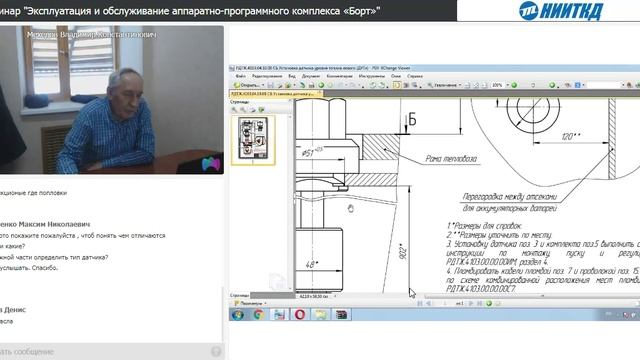Click the Windows Start button
The width and height of the screenshot is (640, 360).
[x=238, y=315]
